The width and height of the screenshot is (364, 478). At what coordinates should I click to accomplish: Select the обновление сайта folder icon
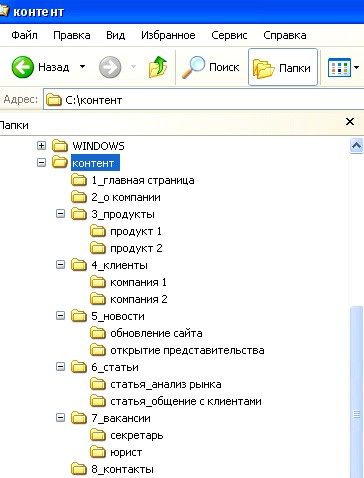click(x=98, y=333)
